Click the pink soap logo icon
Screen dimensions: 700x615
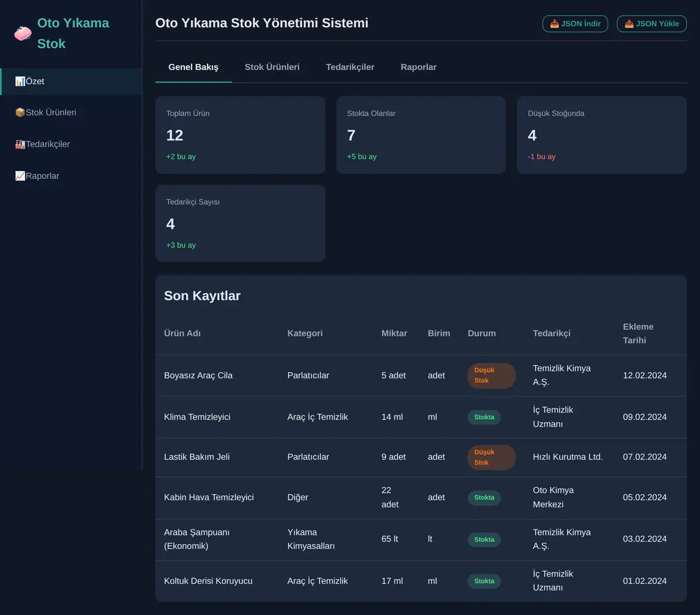(23, 33)
